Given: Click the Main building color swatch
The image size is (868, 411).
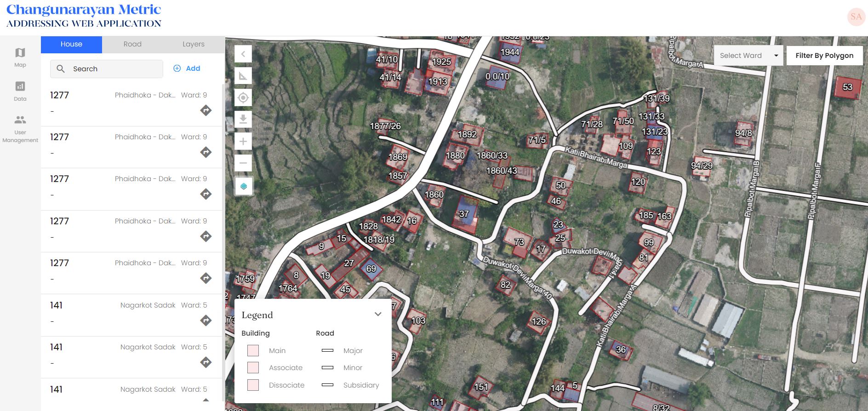Looking at the screenshot, I should coord(253,351).
